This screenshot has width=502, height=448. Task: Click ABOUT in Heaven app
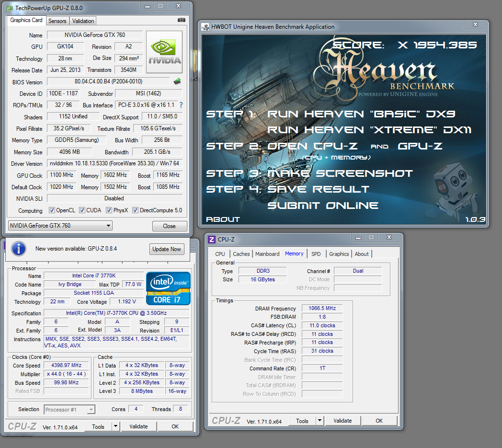(223, 219)
